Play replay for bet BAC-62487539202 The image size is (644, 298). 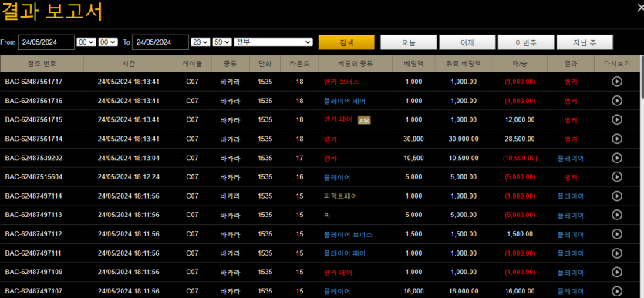point(616,158)
